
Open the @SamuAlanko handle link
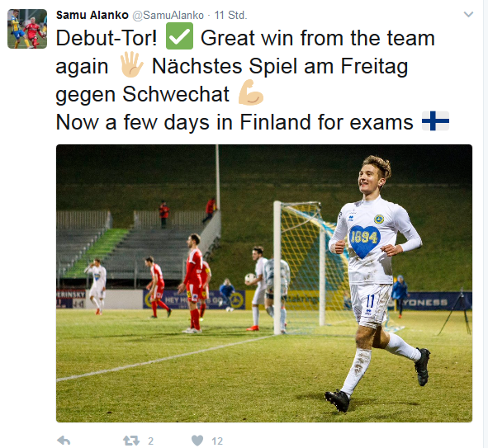pyautogui.click(x=168, y=15)
